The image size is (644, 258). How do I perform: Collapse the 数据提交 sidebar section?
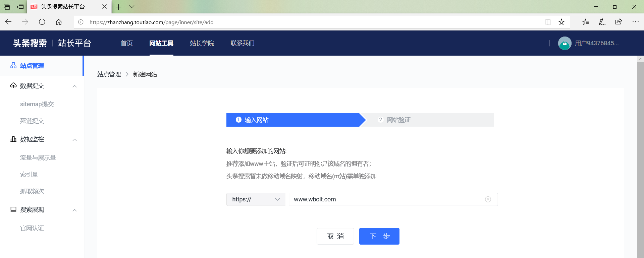click(74, 86)
